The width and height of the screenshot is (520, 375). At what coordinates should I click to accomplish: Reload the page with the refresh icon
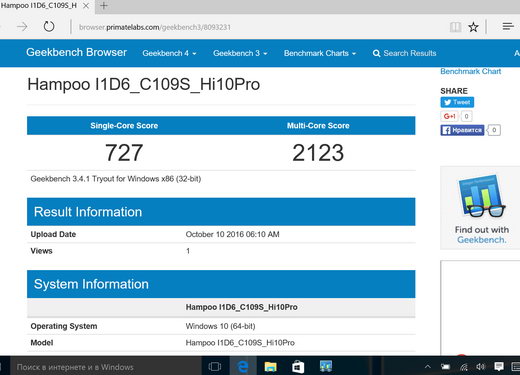coord(49,26)
